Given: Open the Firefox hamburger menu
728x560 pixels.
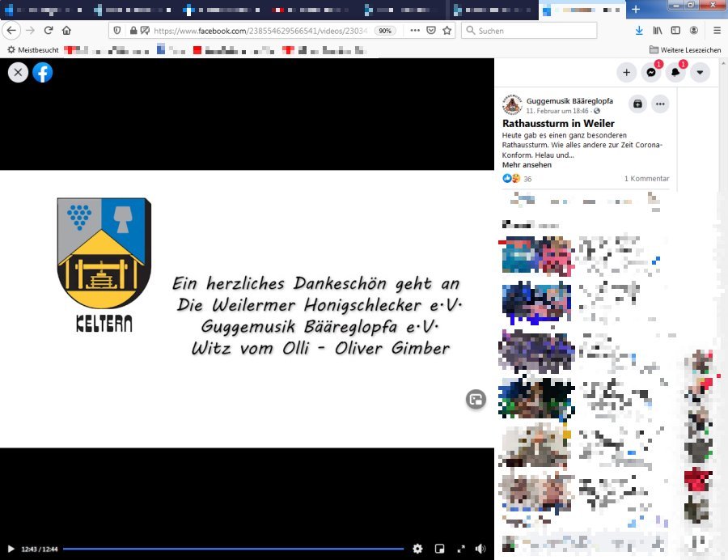Looking at the screenshot, I should pyautogui.click(x=717, y=31).
